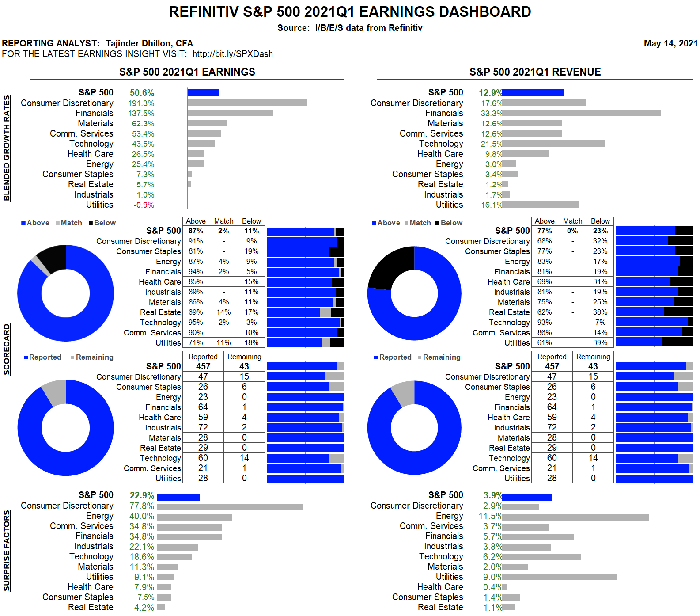Viewport: 700px width, 616px height.
Task: Click the Technology revenue growth value 21.5%
Action: click(x=492, y=144)
